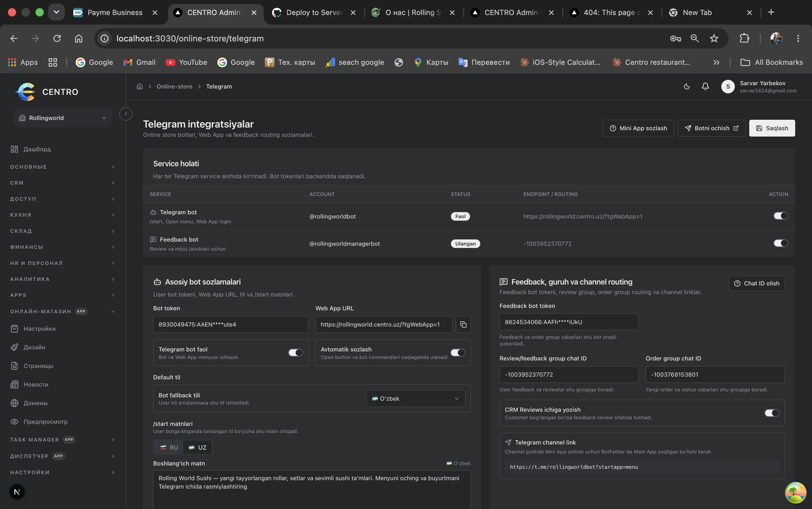Image resolution: width=812 pixels, height=509 pixels.
Task: Open Домены sidebar item
Action: coord(35,403)
